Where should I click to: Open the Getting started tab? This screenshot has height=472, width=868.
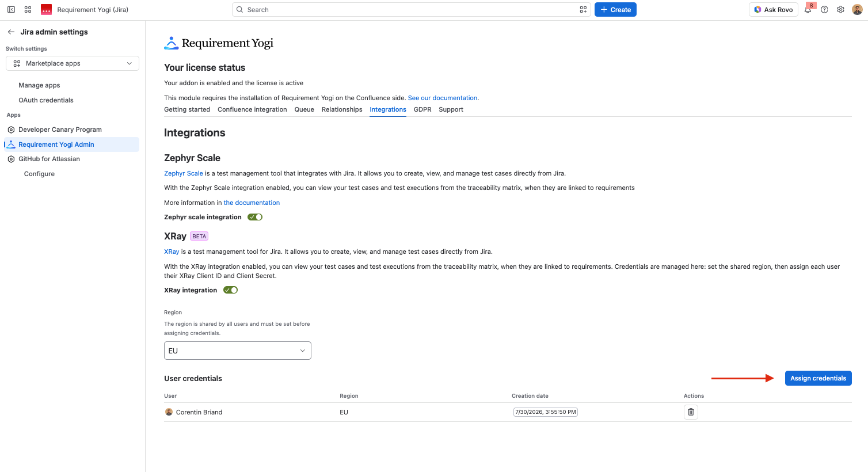pos(187,109)
